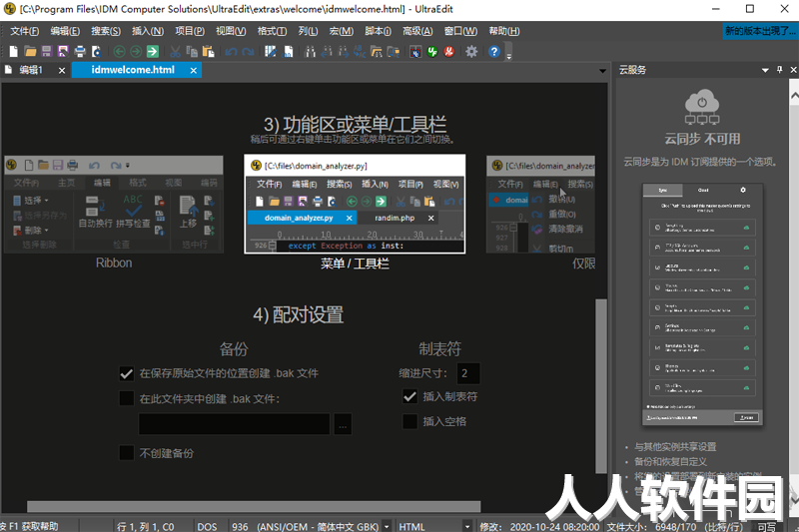Close the idmwelcome.html tab
This screenshot has width=799, height=532.
tap(194, 71)
